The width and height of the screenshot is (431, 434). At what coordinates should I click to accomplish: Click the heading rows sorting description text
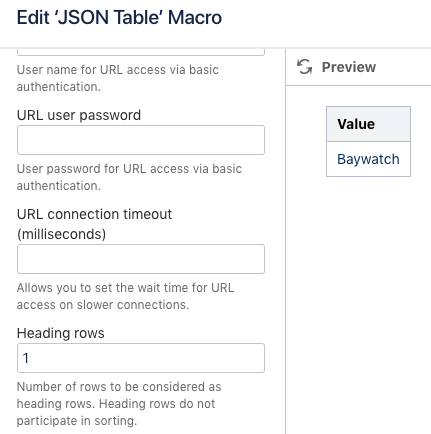pyautogui.click(x=119, y=404)
